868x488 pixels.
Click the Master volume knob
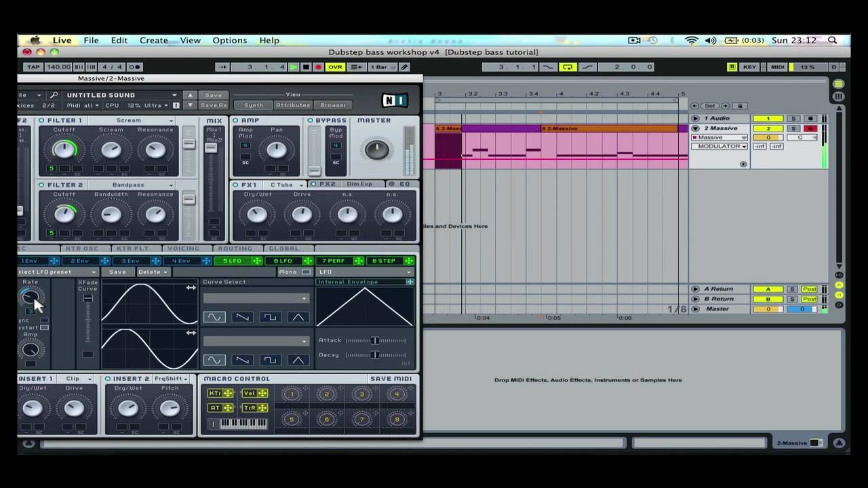(376, 150)
